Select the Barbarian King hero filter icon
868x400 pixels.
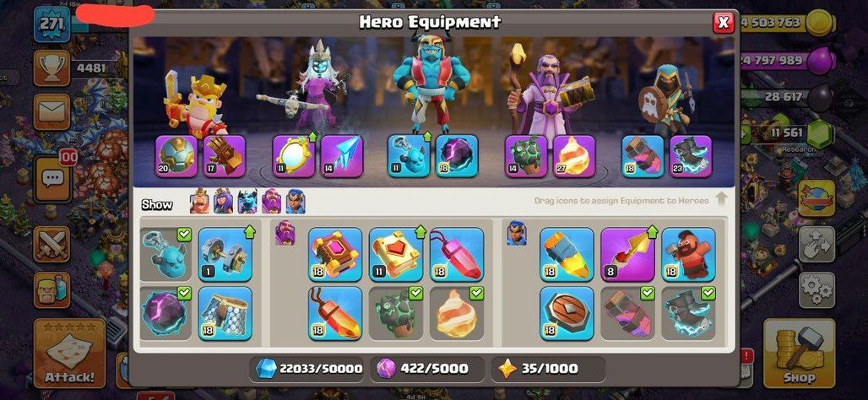coord(200,202)
